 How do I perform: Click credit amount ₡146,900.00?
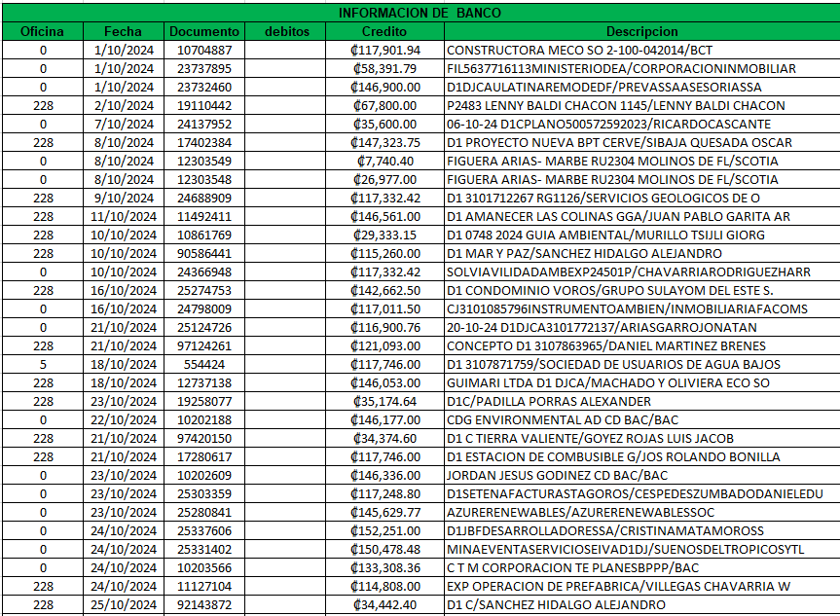tap(385, 88)
